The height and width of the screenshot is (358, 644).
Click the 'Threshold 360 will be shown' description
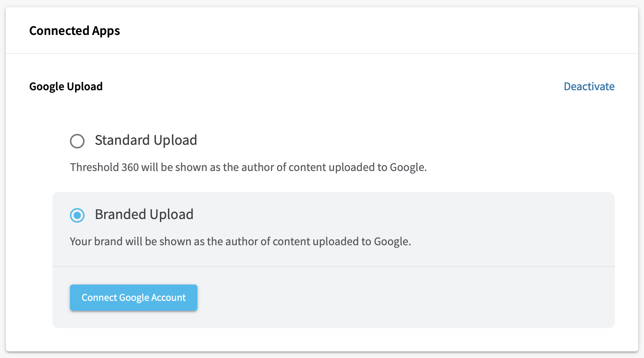248,167
